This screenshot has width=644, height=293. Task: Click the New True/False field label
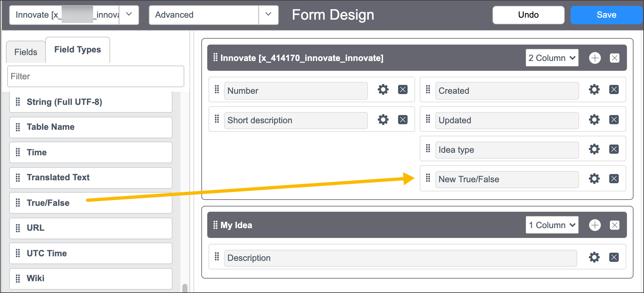(x=507, y=179)
